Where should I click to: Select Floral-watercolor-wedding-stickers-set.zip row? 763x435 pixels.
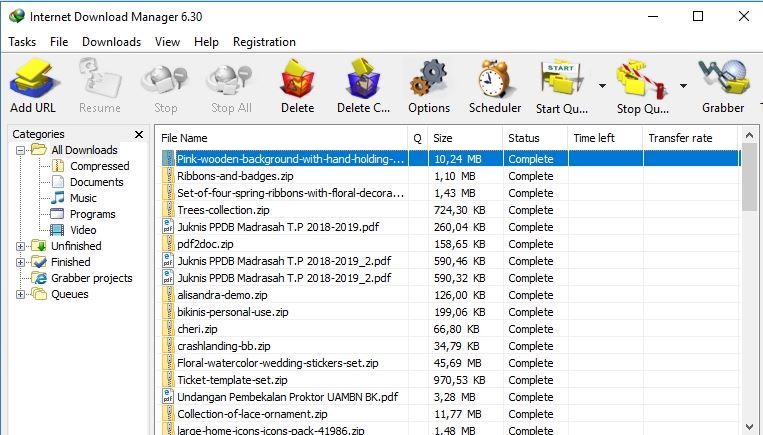click(x=450, y=363)
